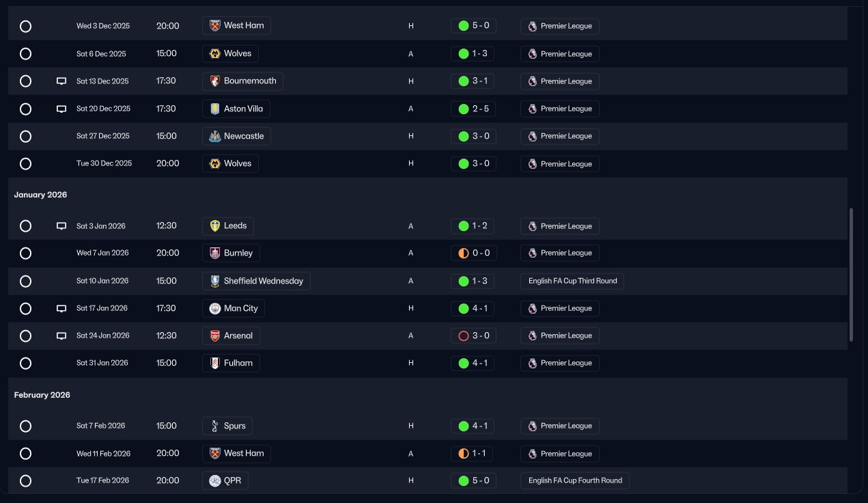
Task: Select radio circle for Newcastle match
Action: click(25, 136)
